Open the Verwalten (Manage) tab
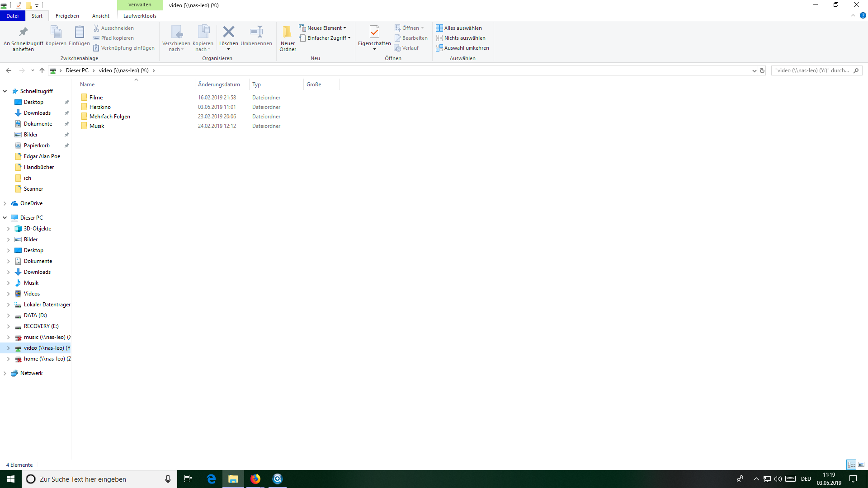Image resolution: width=868 pixels, height=488 pixels. (x=140, y=5)
